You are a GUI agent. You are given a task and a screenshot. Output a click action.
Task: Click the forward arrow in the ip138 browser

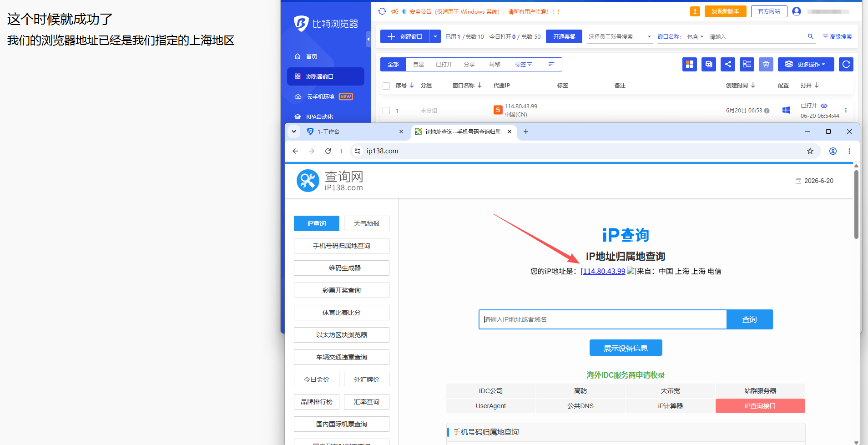312,151
